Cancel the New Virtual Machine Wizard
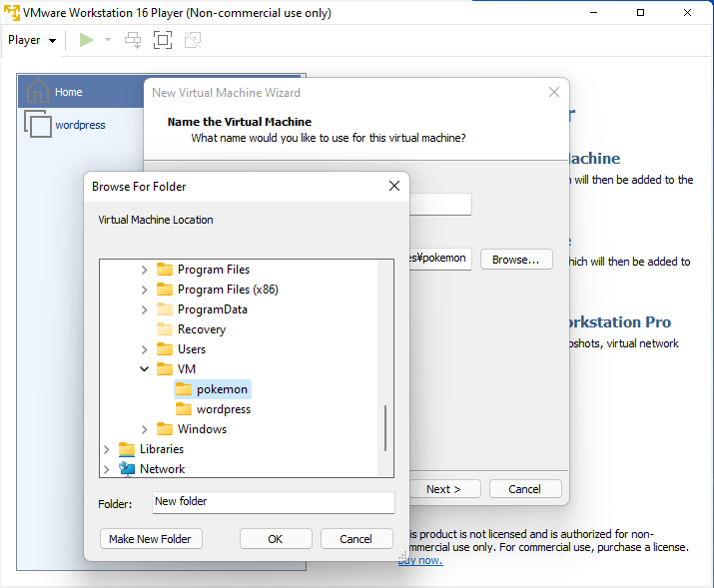The height and width of the screenshot is (588, 714). [525, 489]
